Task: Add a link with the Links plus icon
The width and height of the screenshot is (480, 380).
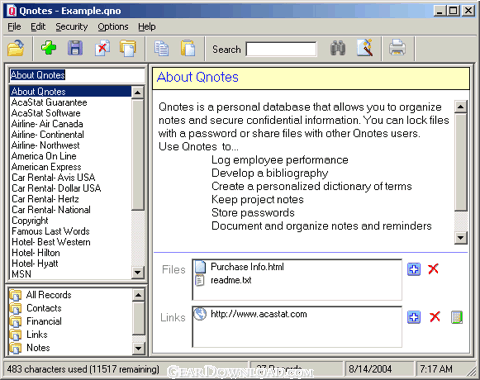Action: [x=414, y=317]
